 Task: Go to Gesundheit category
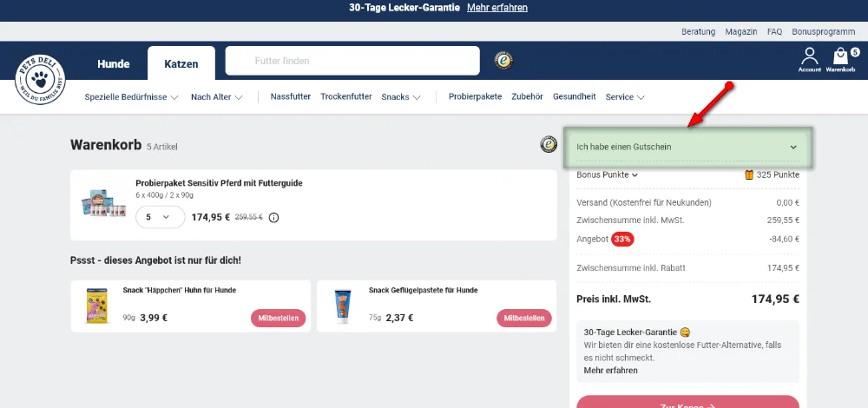point(574,97)
